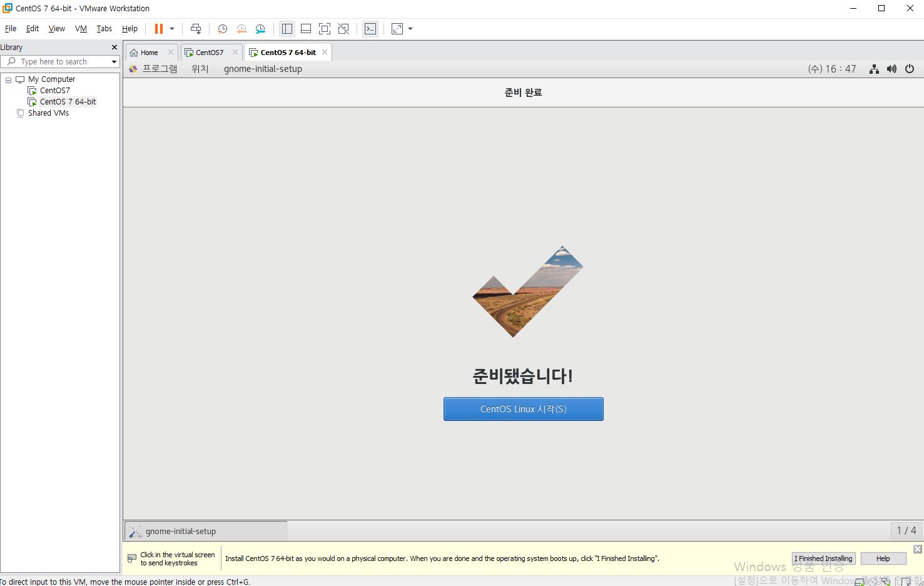Take a snapshot of this virtual machine
Image resolution: width=924 pixels, height=586 pixels.
222,29
